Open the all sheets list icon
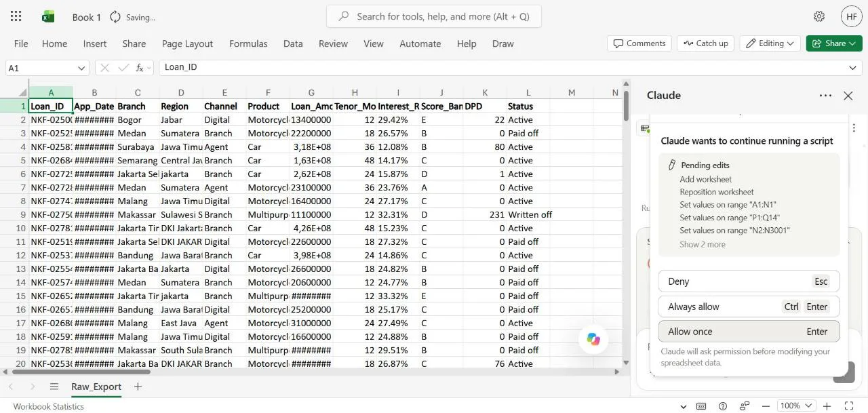The height and width of the screenshot is (413, 868). click(54, 387)
